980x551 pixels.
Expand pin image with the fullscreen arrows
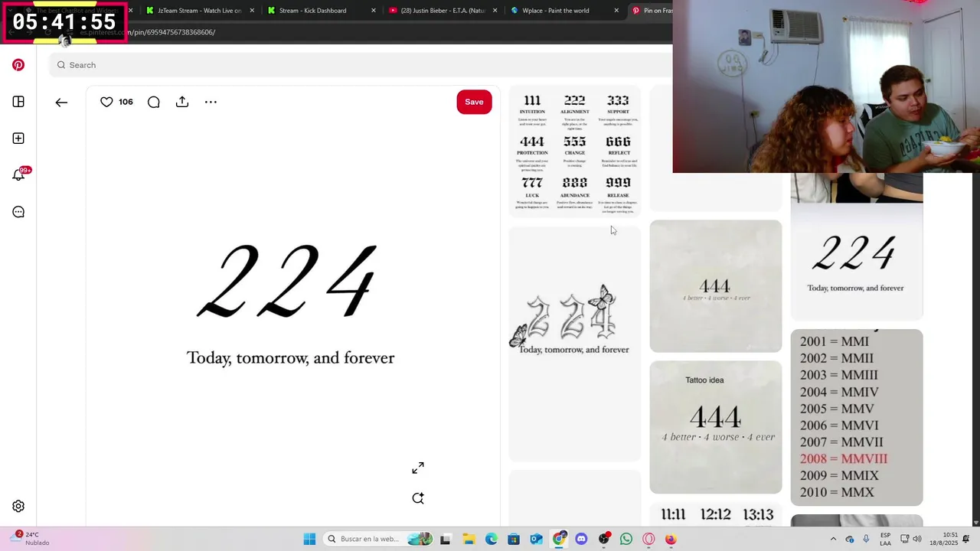tap(418, 468)
